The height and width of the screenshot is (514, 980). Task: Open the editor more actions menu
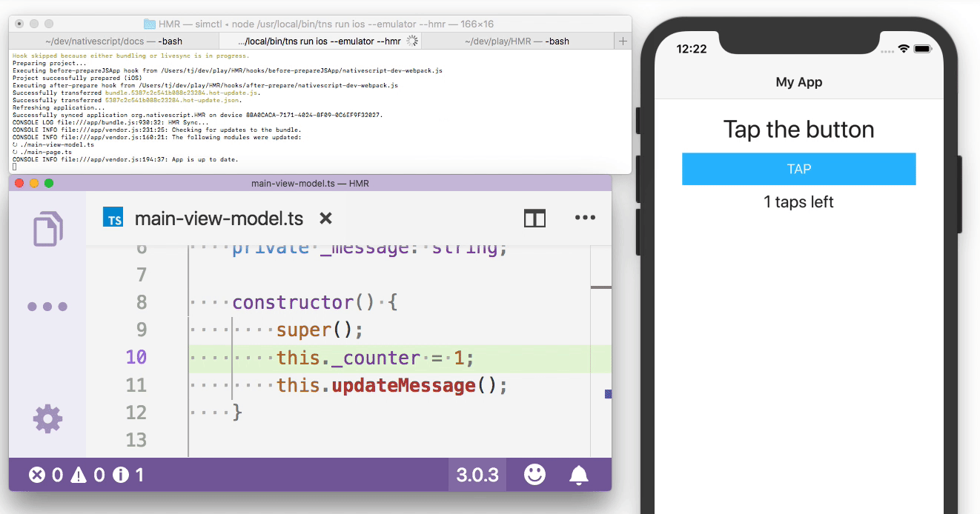coord(585,218)
